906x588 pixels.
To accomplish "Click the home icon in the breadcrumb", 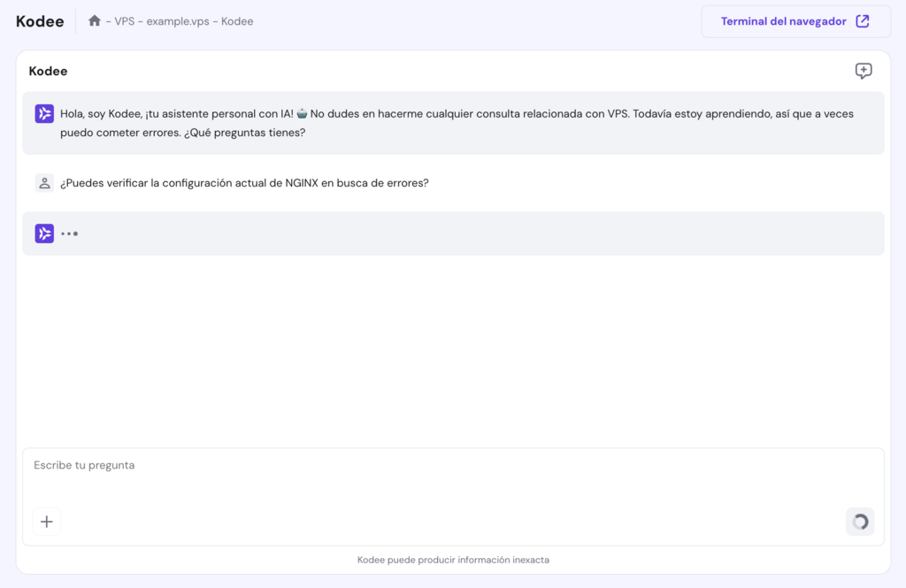I will (95, 20).
